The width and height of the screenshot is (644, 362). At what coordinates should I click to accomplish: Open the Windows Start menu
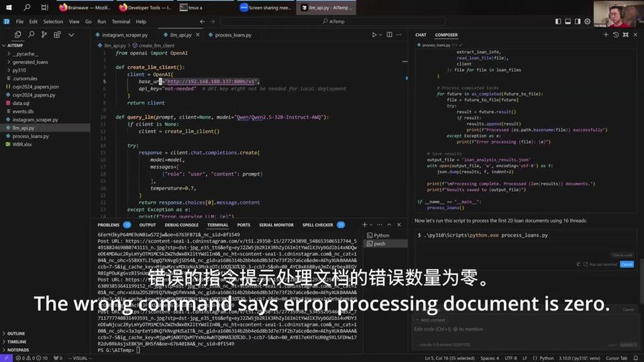9,7
